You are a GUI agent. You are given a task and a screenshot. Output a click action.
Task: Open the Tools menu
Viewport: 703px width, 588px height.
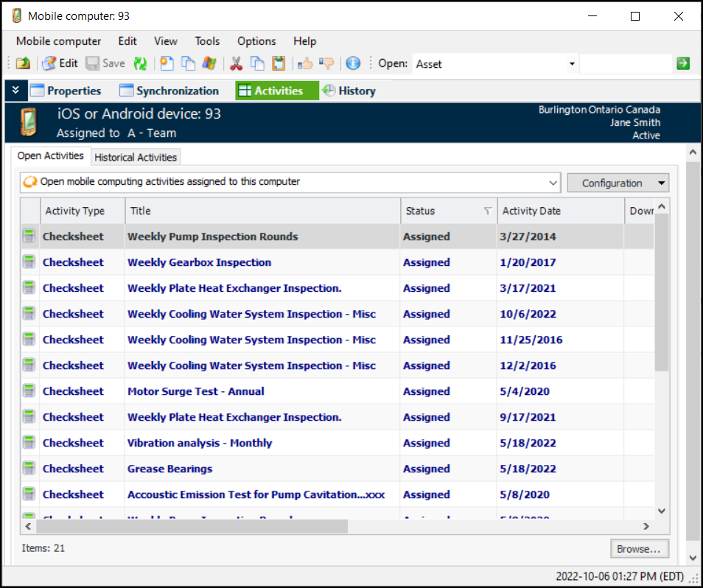click(207, 41)
